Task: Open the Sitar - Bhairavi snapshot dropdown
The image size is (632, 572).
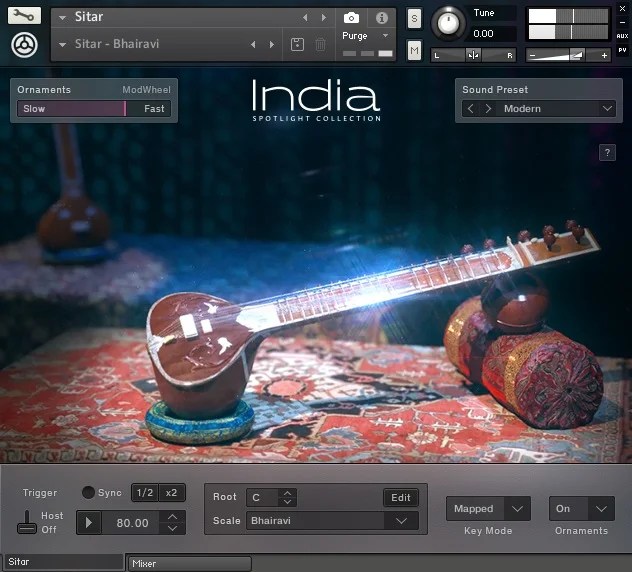Action: 62,45
